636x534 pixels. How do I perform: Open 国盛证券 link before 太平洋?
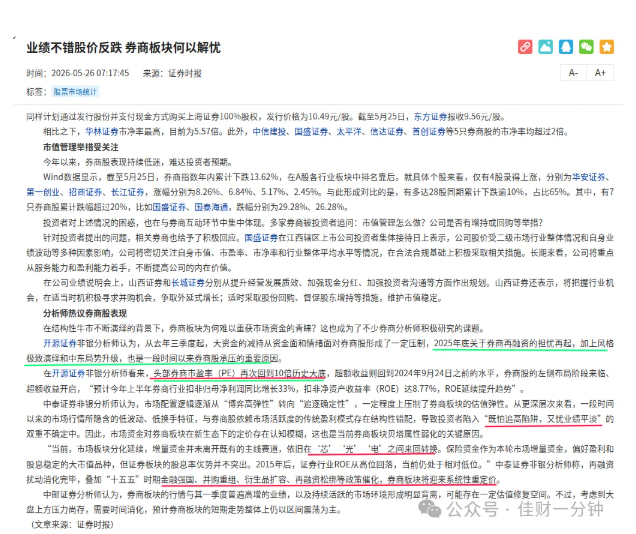[311, 132]
